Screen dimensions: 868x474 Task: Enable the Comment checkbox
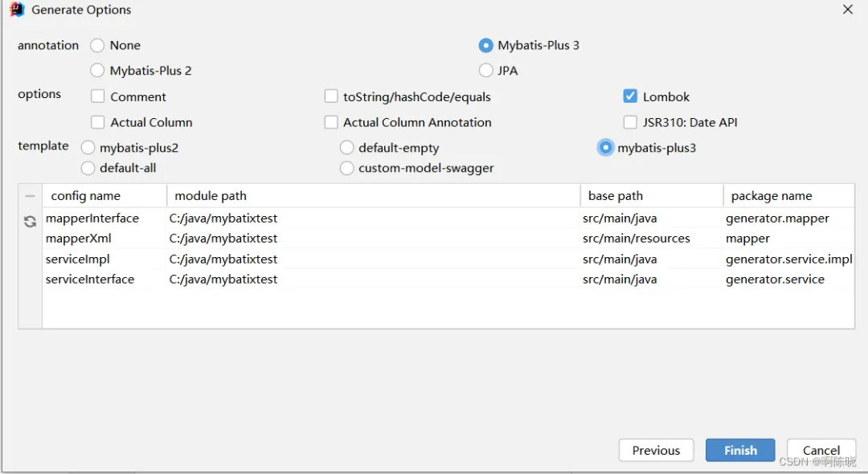pyautogui.click(x=98, y=96)
